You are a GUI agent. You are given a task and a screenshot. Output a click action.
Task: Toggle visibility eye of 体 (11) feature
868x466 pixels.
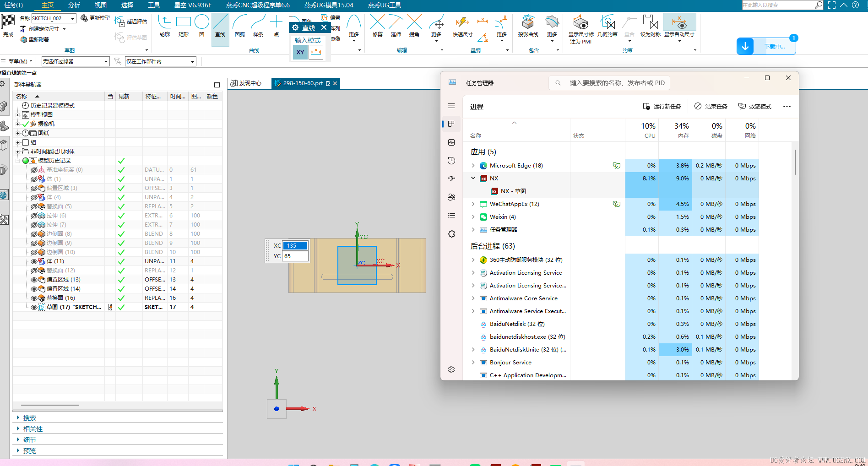(34, 261)
